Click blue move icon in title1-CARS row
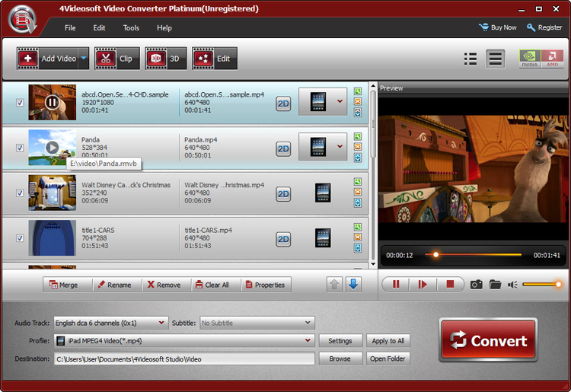Viewport: 571px width, 392px height. (x=358, y=247)
